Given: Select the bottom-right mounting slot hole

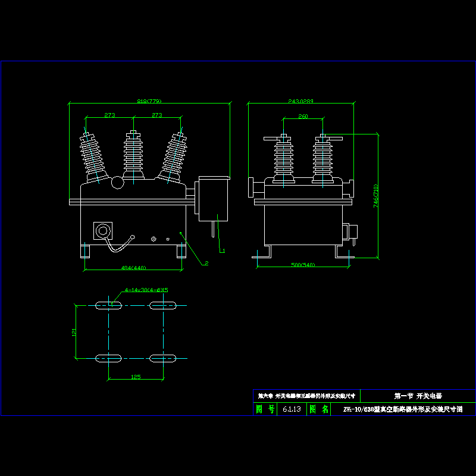Looking at the screenshot, I should tap(163, 358).
